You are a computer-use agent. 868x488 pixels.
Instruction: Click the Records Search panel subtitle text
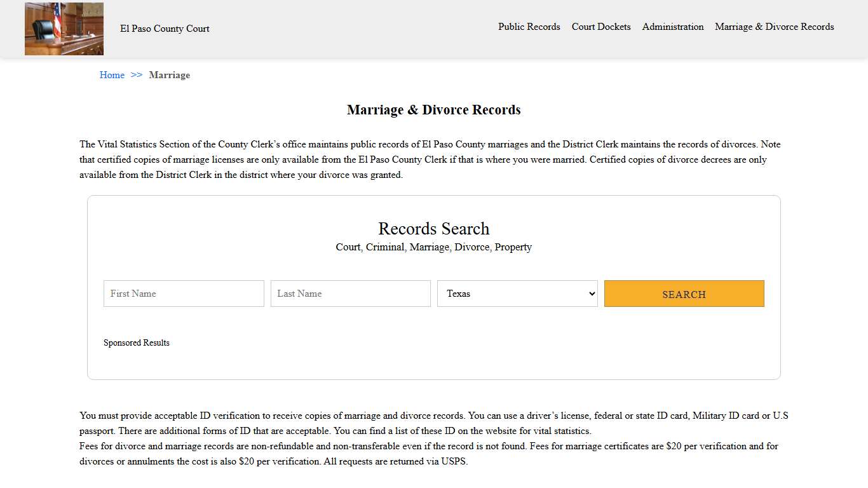[433, 247]
